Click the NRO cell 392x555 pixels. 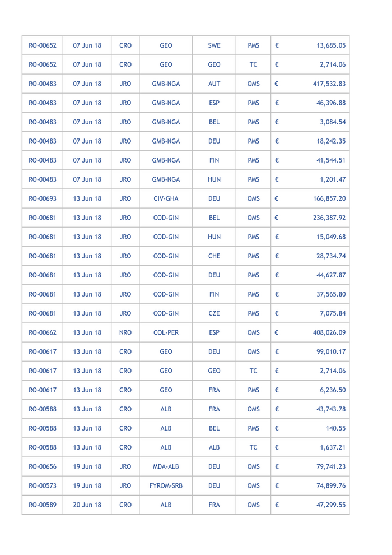[x=125, y=332]
